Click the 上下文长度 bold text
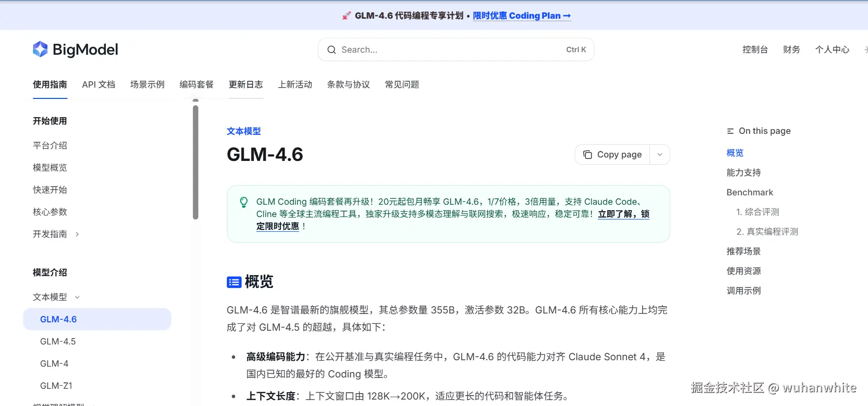Image resolution: width=868 pixels, height=406 pixels. click(271, 396)
